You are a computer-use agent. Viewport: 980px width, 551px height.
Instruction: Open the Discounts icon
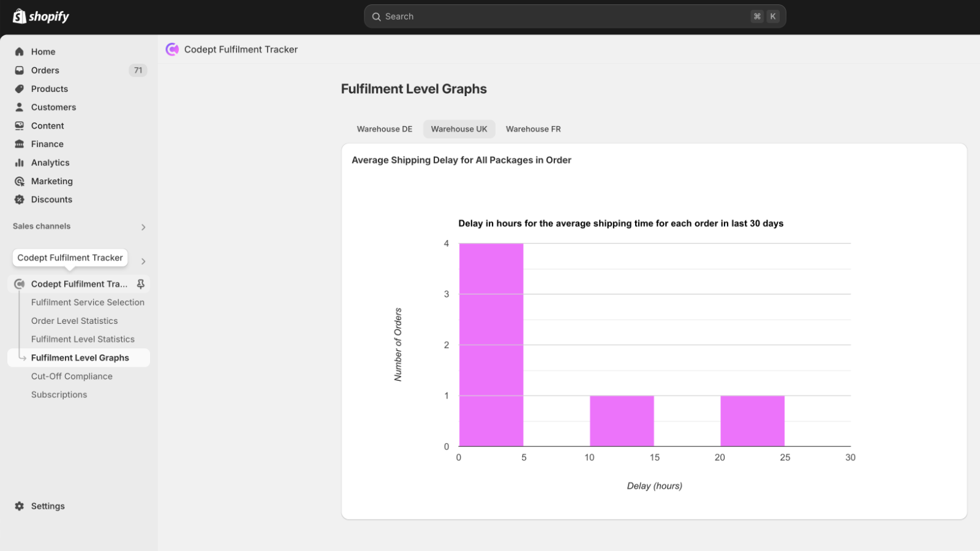(19, 199)
